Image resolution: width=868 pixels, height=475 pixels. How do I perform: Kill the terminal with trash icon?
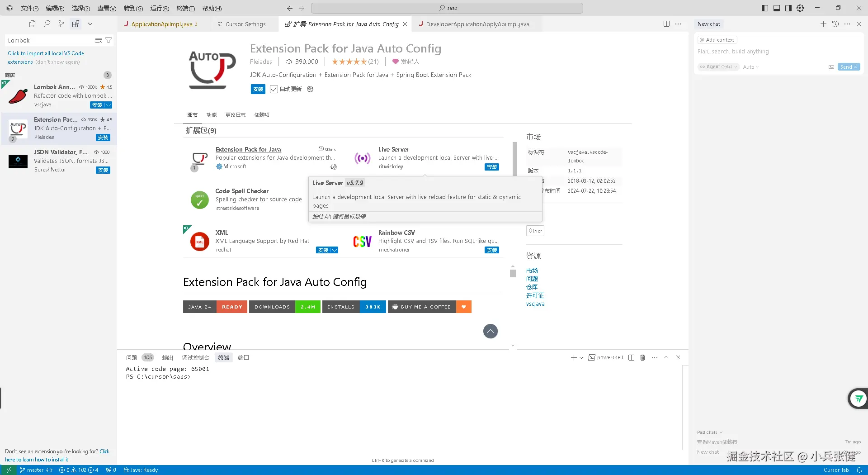pos(642,358)
